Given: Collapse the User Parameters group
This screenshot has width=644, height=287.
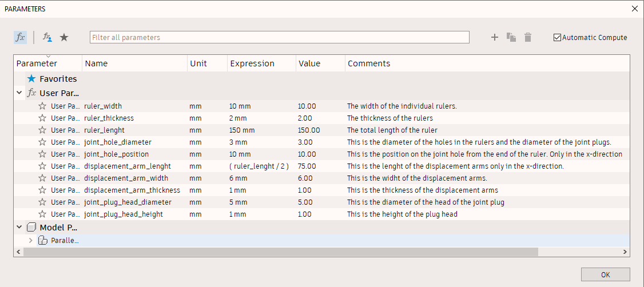Looking at the screenshot, I should click(x=20, y=93).
